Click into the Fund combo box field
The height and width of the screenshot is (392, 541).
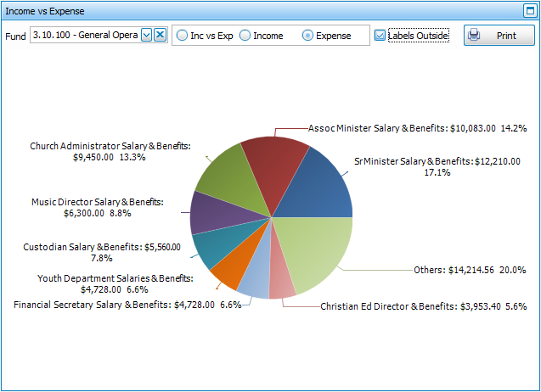tap(83, 35)
